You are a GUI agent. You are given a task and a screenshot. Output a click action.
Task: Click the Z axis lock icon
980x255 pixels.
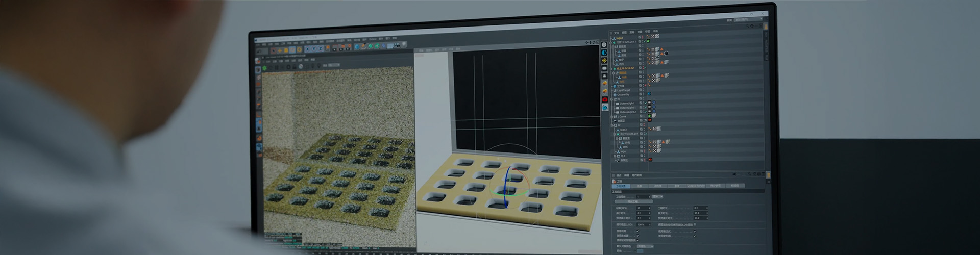pyautogui.click(x=321, y=48)
